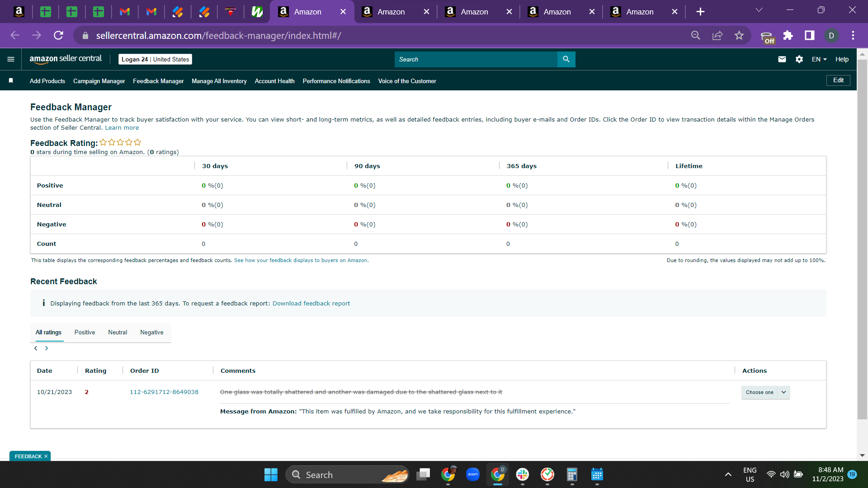
Task: Click the Edit button in the nav bar
Action: pyautogui.click(x=838, y=80)
